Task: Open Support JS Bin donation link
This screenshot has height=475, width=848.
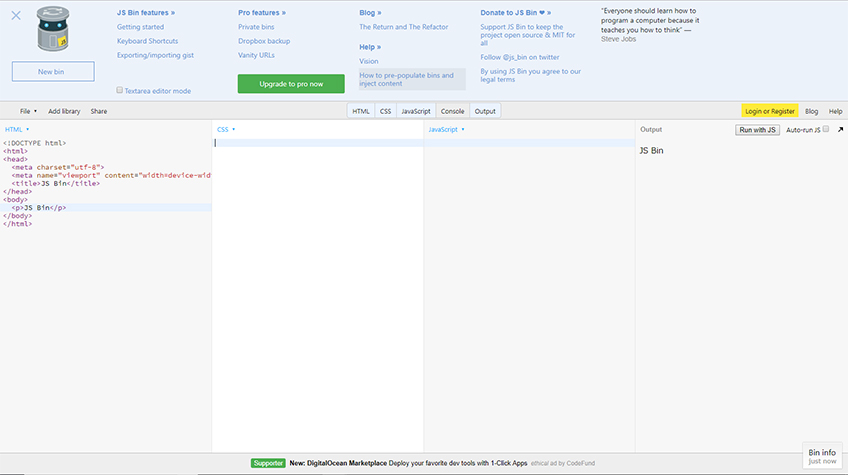Action: click(x=528, y=35)
